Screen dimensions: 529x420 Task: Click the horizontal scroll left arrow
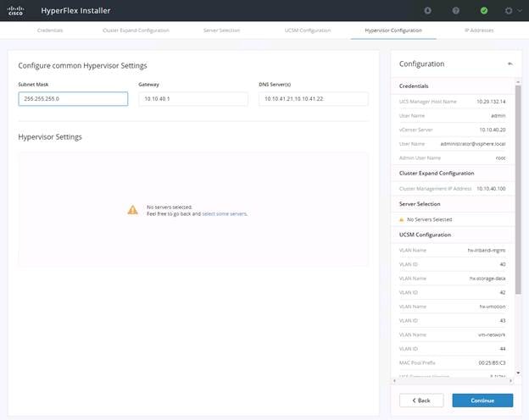click(395, 380)
